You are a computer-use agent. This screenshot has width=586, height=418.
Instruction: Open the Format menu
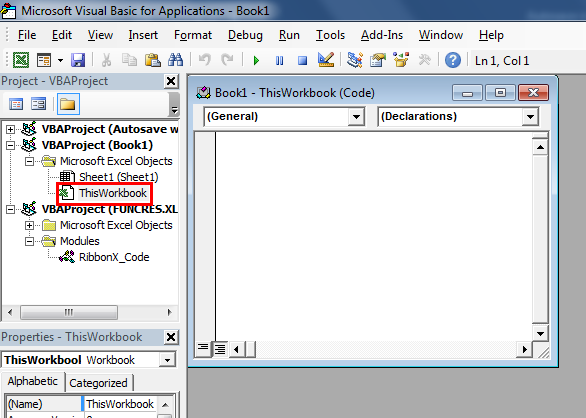click(193, 35)
